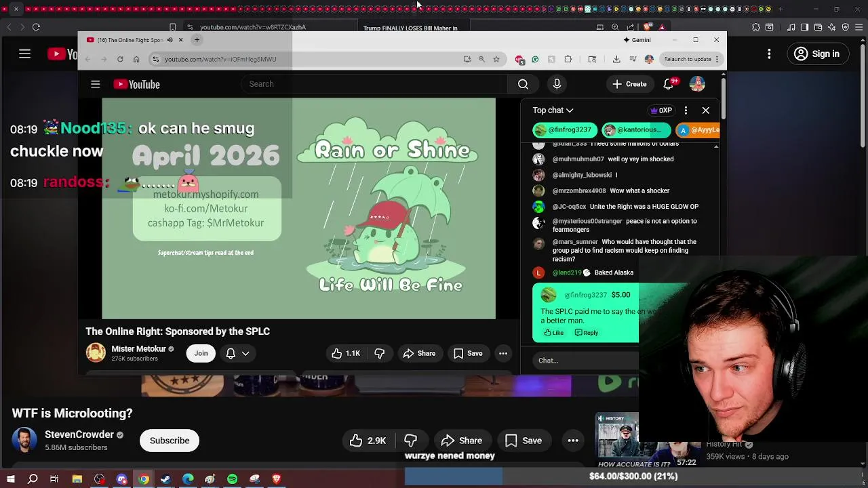Open Spotify from the taskbar
Screen dimensions: 868x488
click(x=233, y=479)
